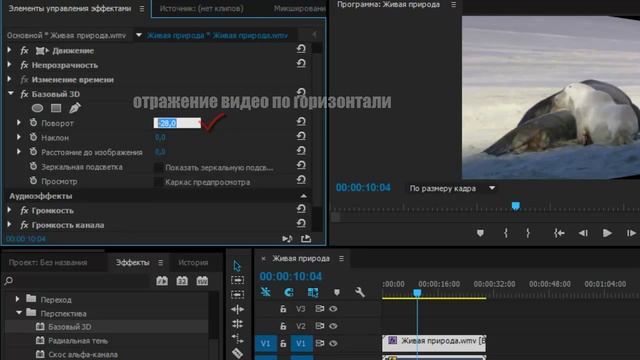
Task: Reset the Поворот value
Action: [x=301, y=122]
